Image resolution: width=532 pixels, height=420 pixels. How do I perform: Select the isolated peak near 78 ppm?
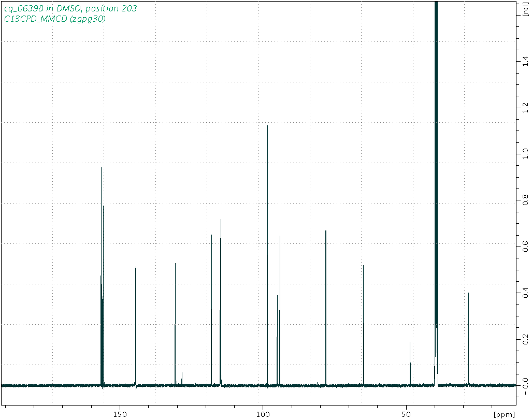pyautogui.click(x=326, y=308)
